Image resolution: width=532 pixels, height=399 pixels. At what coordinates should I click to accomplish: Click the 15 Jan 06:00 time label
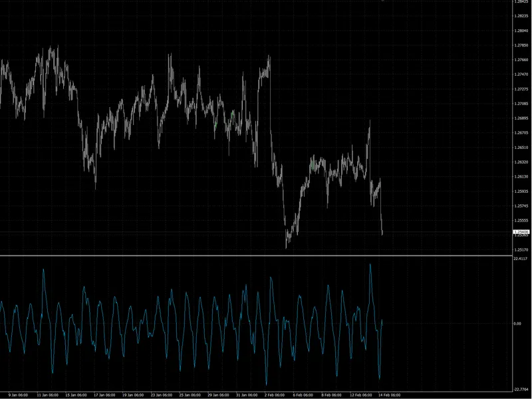[76, 395]
